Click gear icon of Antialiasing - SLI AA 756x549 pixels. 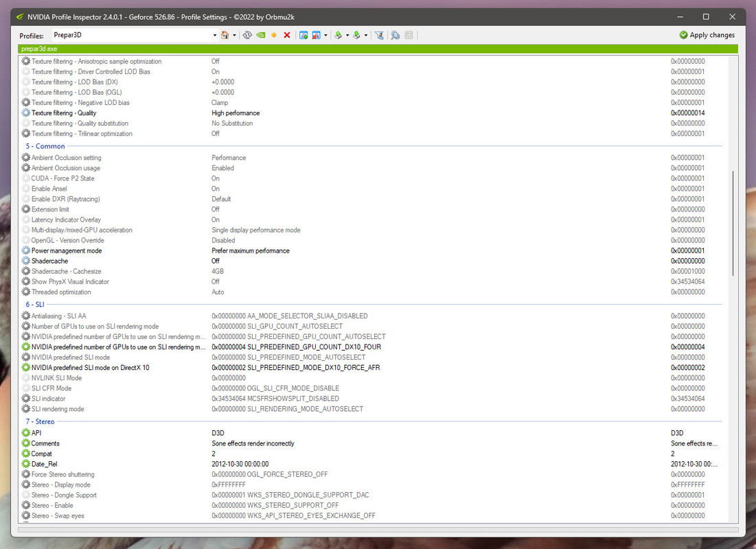pyautogui.click(x=26, y=316)
